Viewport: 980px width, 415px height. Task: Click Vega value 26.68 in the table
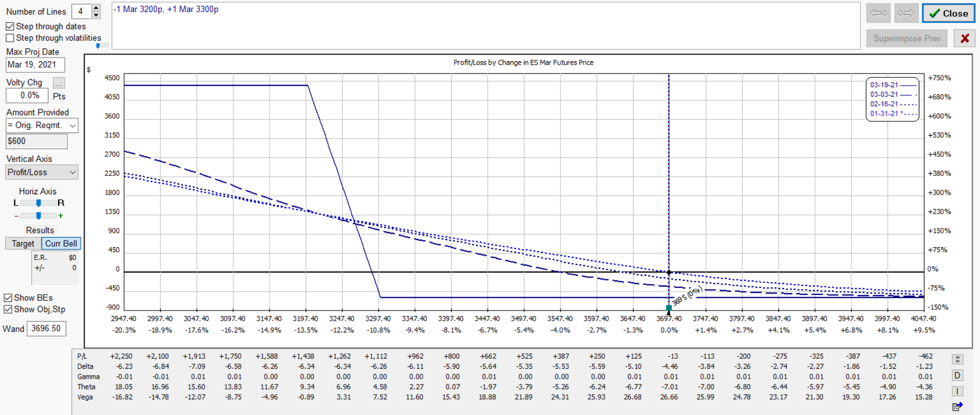tap(632, 397)
